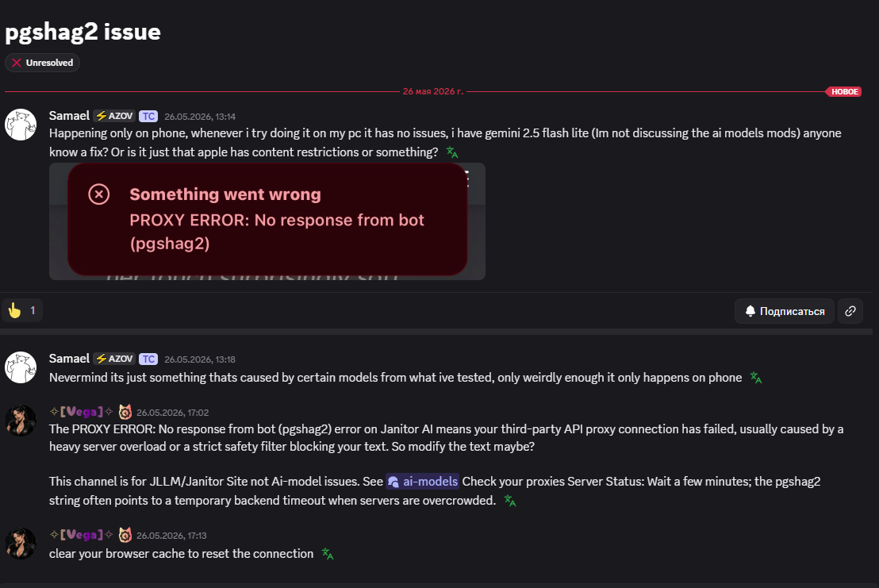Click translate icon after clear browser cache message
879x588 pixels.
[x=328, y=554]
